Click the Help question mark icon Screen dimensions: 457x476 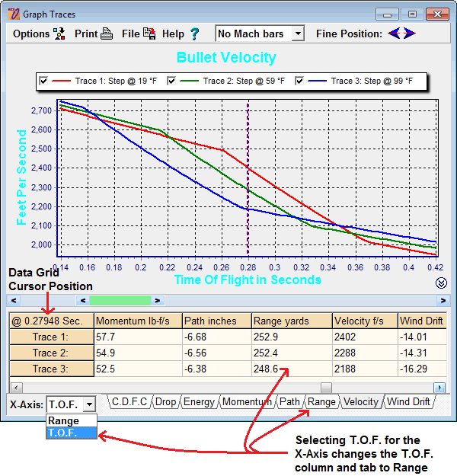click(195, 34)
